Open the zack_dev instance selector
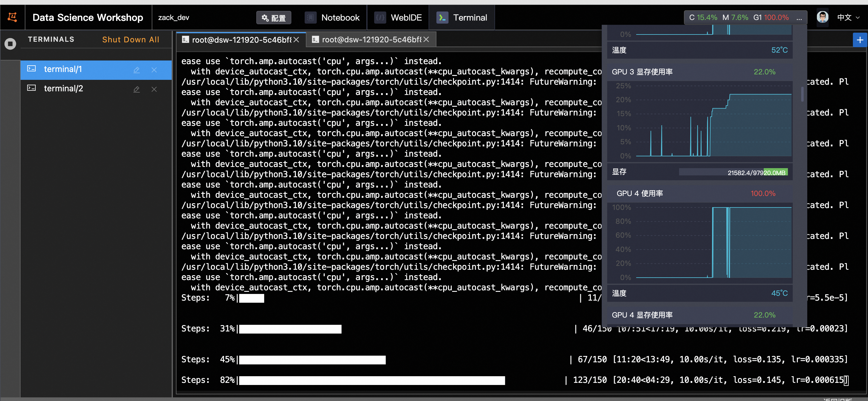868x401 pixels. [x=173, y=17]
